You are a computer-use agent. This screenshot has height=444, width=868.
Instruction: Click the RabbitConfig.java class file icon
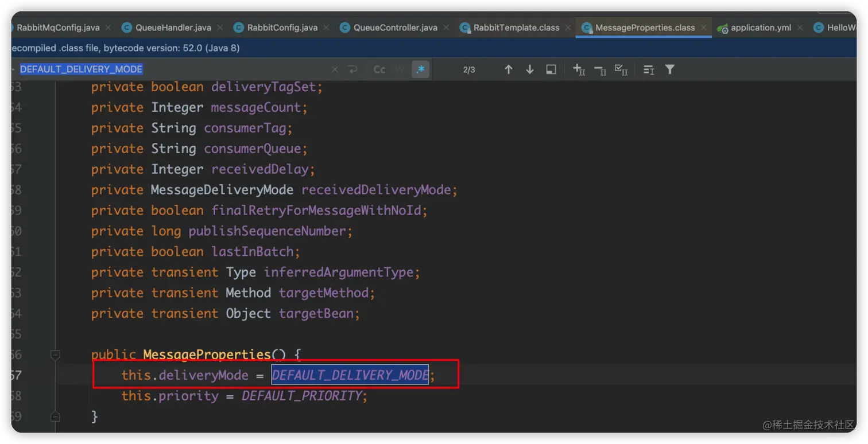(238, 28)
